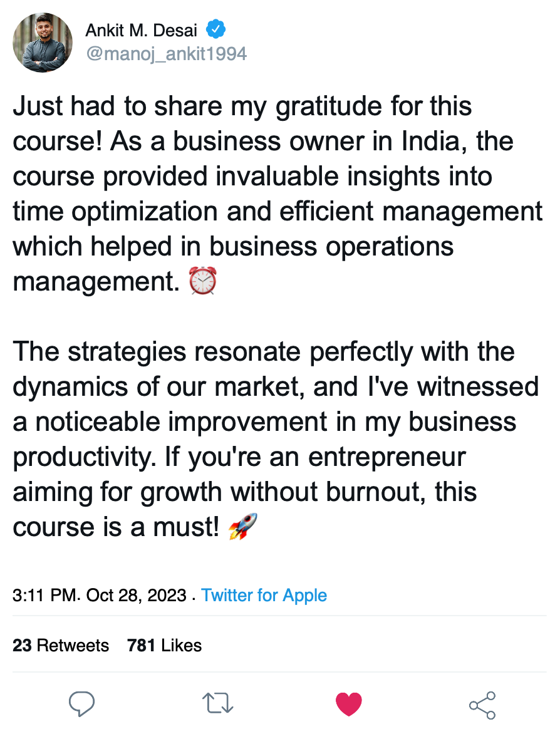The image size is (560, 739).
Task: View the 23 Retweets list
Action: click(61, 646)
